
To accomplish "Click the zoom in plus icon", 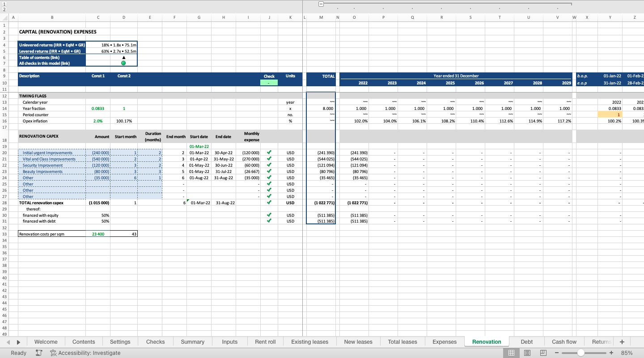I will (611, 353).
